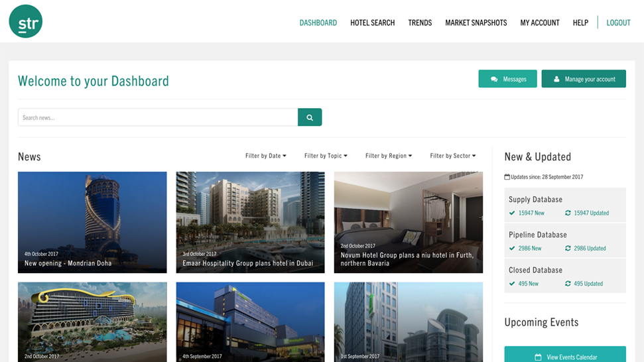Viewport: 644px width, 362px height.
Task: Click the STR logo
Action: pyautogui.click(x=25, y=21)
